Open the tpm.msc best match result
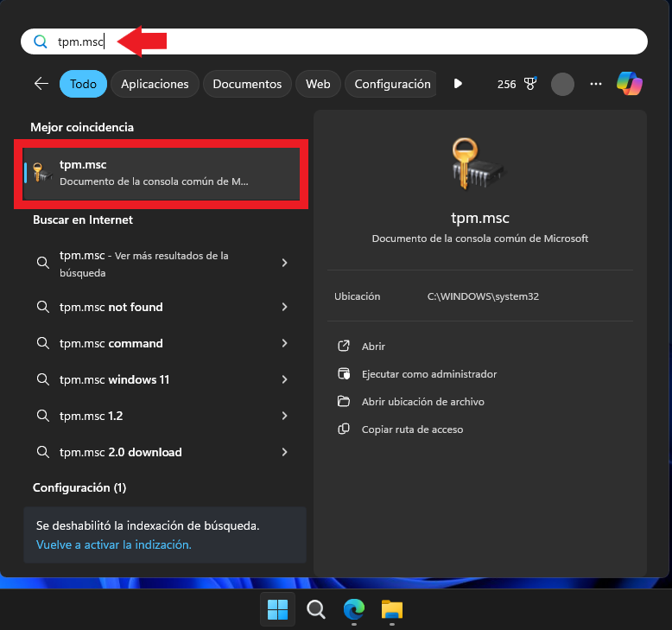The width and height of the screenshot is (672, 630). click(162, 173)
